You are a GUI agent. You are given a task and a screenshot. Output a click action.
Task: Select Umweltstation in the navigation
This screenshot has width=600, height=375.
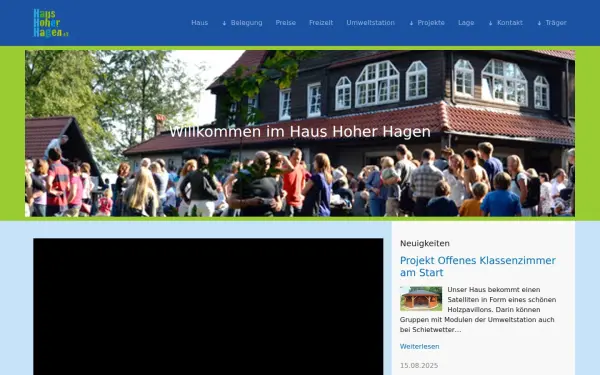[370, 23]
